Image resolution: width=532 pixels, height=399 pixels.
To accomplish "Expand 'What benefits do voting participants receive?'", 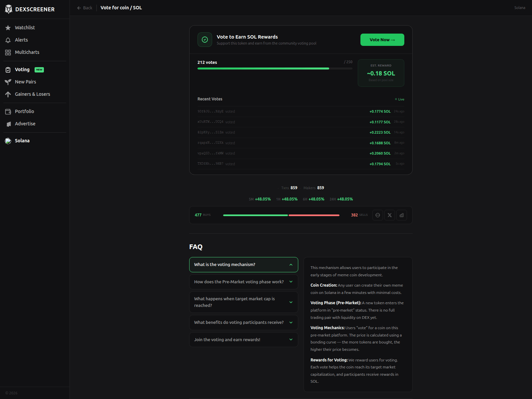I will click(243, 323).
